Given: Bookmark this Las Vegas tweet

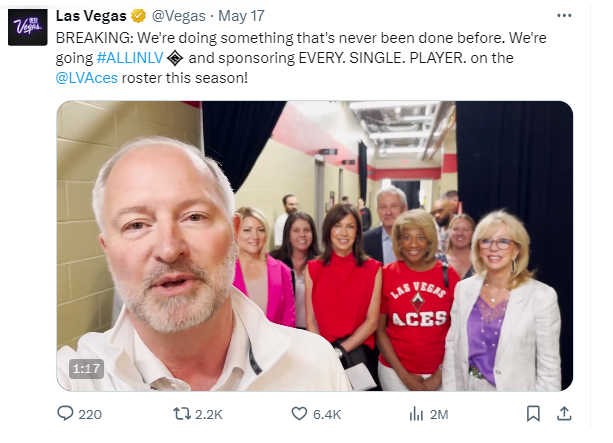Looking at the screenshot, I should pos(533,413).
